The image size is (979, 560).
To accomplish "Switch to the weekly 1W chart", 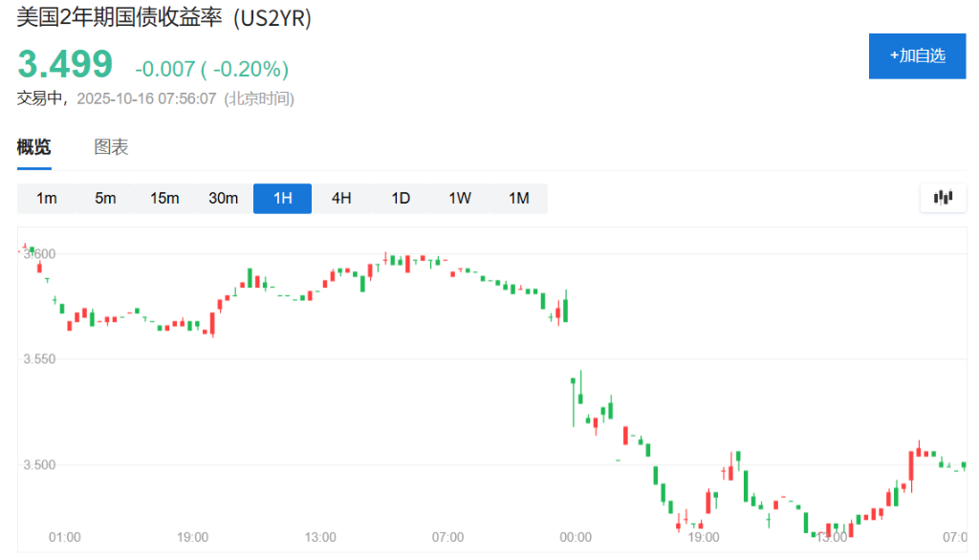I will (459, 198).
